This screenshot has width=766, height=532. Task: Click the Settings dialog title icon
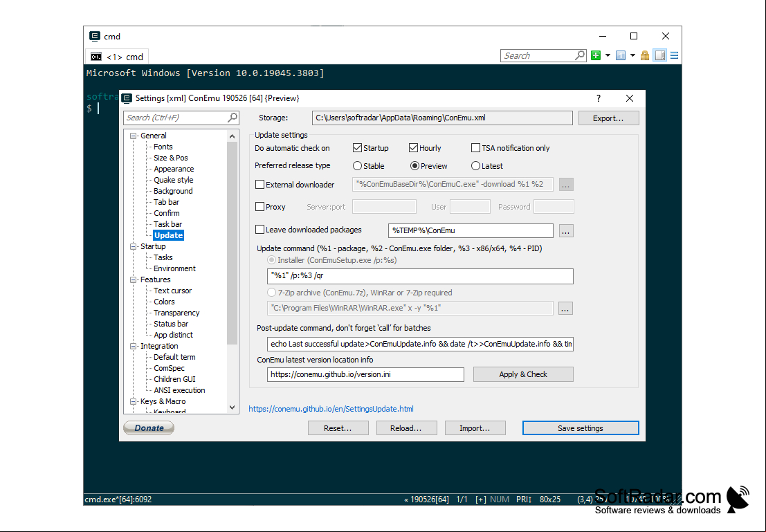click(127, 98)
